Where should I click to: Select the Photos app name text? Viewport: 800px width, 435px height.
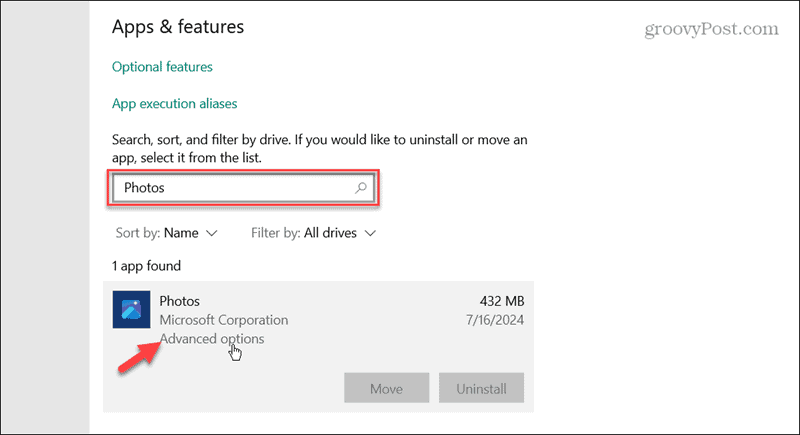[180, 301]
